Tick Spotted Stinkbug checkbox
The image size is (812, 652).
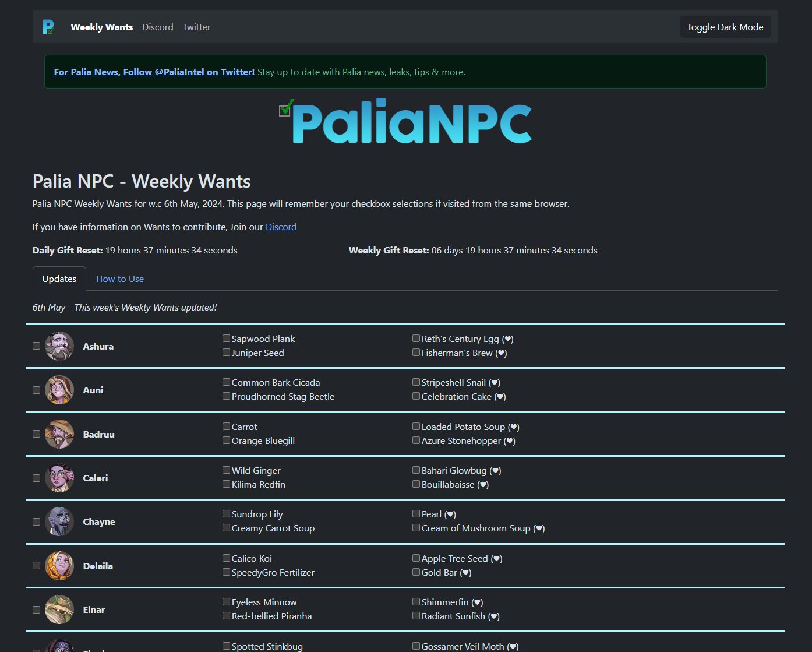(226, 646)
